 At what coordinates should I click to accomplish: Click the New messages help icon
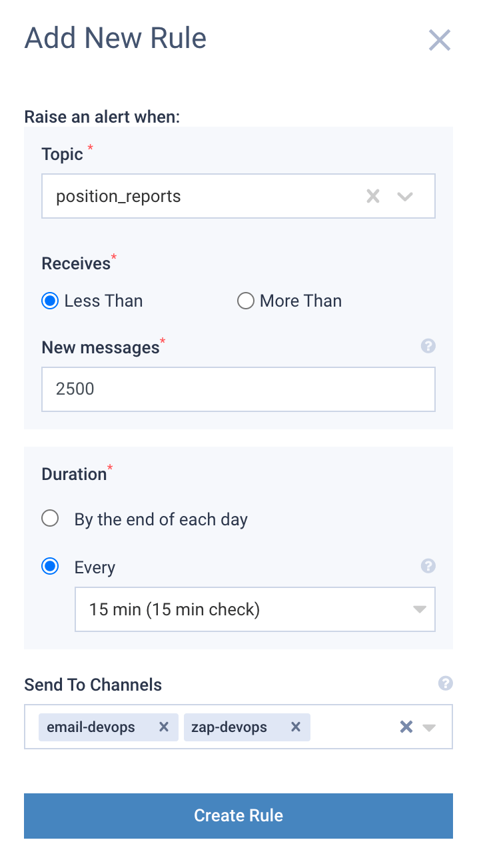[428, 346]
